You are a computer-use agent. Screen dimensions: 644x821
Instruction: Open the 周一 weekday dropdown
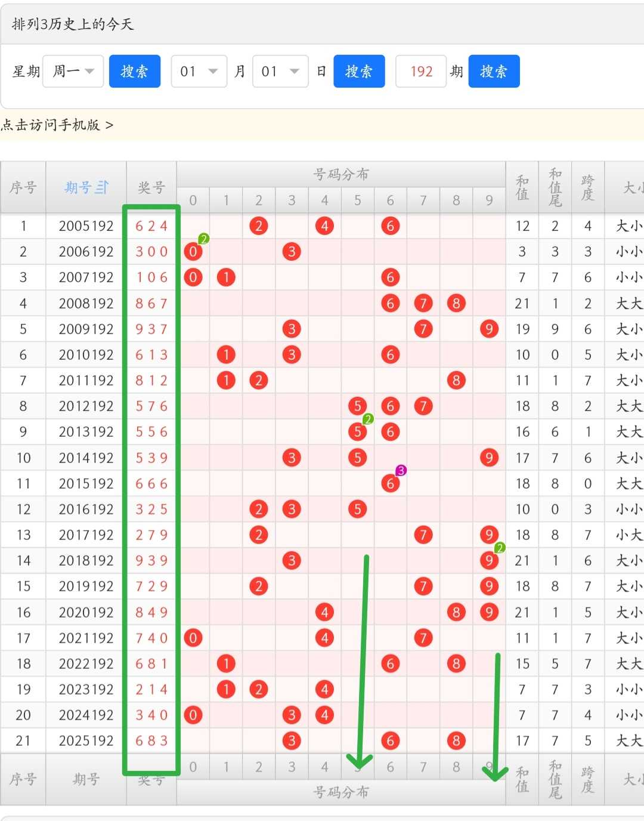pyautogui.click(x=73, y=72)
